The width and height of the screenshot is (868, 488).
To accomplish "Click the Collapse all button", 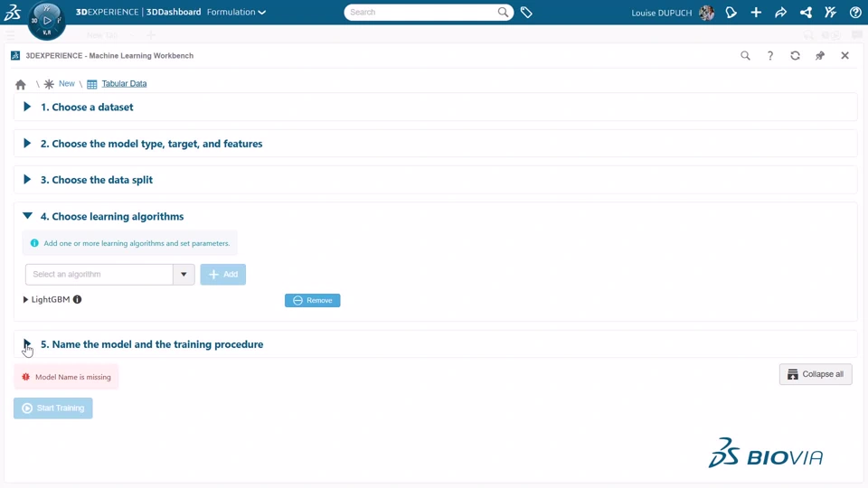I will (x=816, y=374).
